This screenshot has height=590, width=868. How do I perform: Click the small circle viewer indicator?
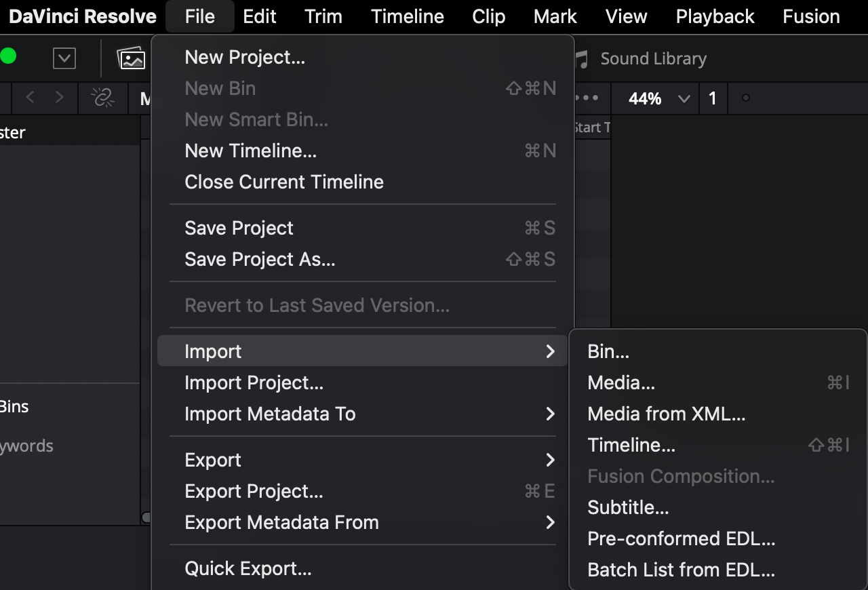pyautogui.click(x=746, y=98)
